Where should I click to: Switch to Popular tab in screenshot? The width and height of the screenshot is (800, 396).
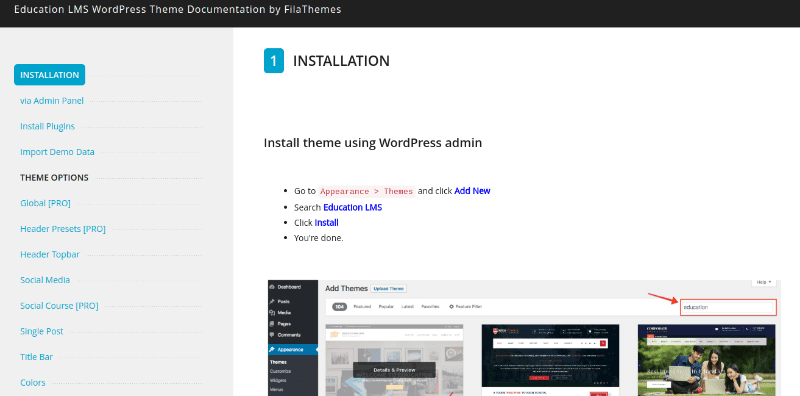386,307
